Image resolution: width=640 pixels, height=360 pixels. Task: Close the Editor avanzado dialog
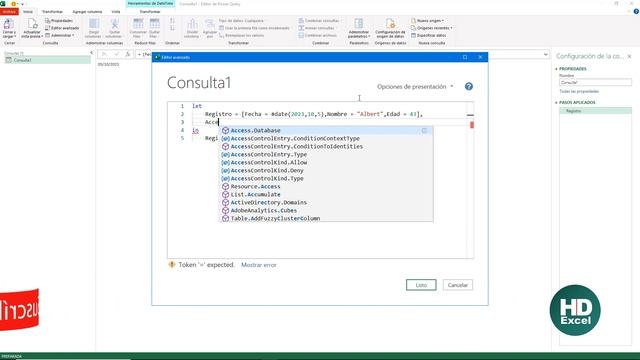coord(480,57)
